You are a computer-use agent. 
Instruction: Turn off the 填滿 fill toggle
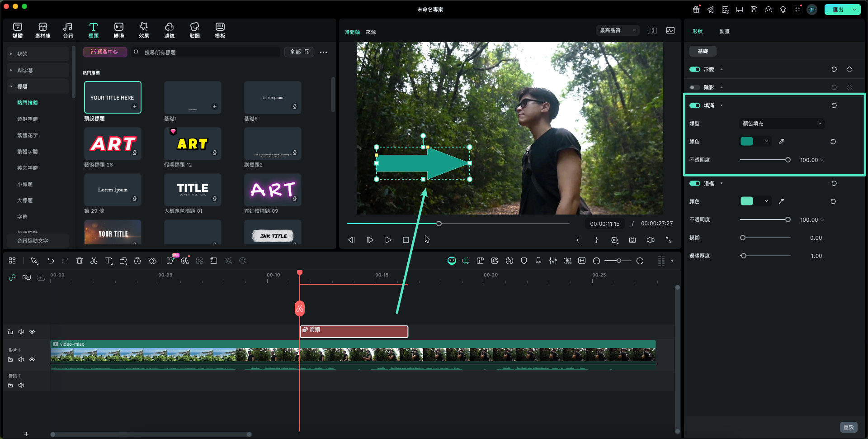coord(694,105)
